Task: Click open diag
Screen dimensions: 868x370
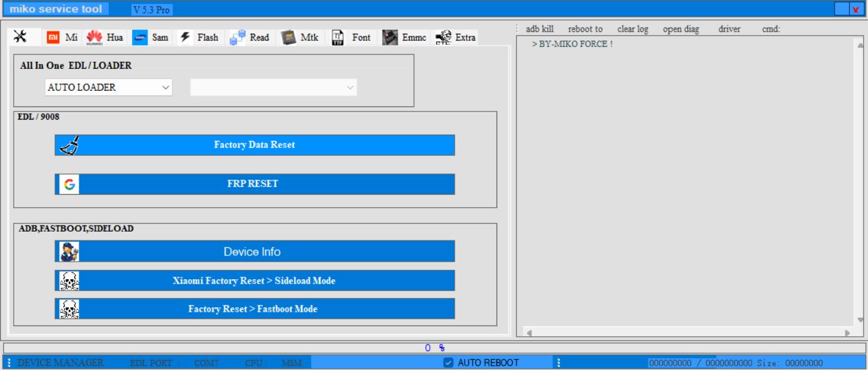Action: pyautogui.click(x=681, y=29)
